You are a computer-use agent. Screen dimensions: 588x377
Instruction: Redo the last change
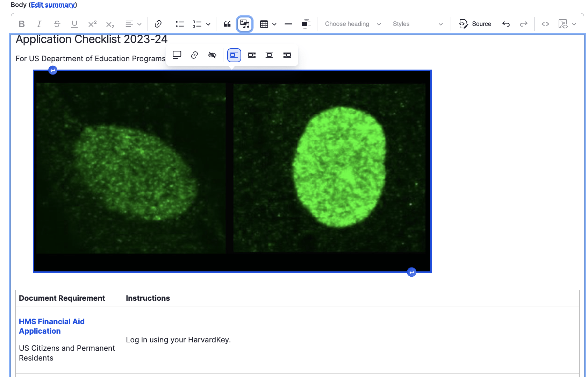pos(523,24)
